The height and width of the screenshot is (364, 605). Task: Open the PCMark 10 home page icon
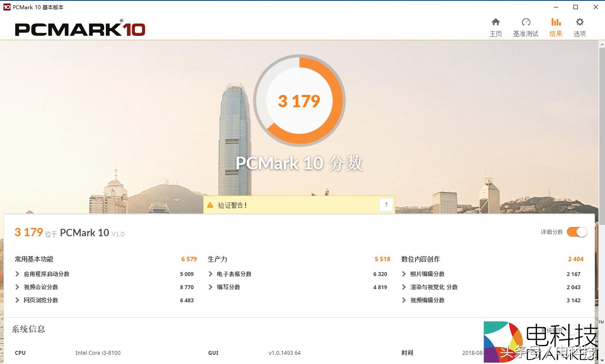pyautogui.click(x=496, y=25)
